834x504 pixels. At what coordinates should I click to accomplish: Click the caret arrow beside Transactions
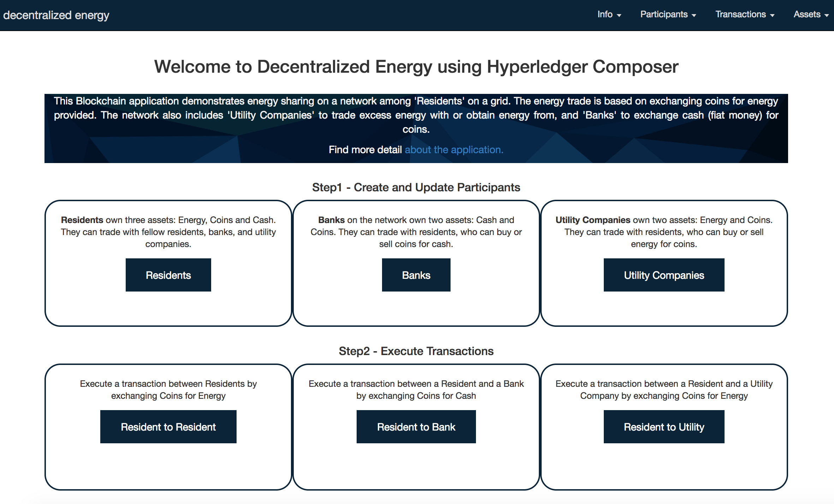[772, 16]
